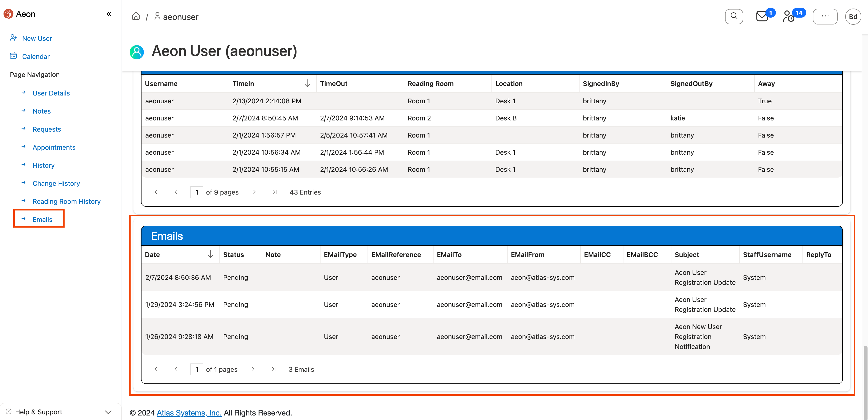Open the highlighted Emails navigation link
Viewport: 868px width, 420px height.
(42, 219)
